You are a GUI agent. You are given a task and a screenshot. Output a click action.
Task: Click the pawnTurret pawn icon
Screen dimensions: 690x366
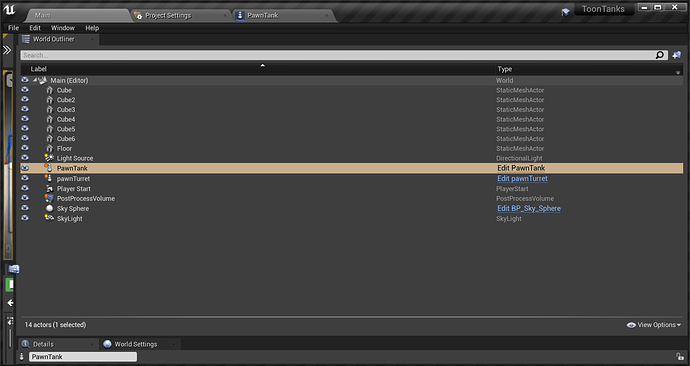click(x=49, y=178)
